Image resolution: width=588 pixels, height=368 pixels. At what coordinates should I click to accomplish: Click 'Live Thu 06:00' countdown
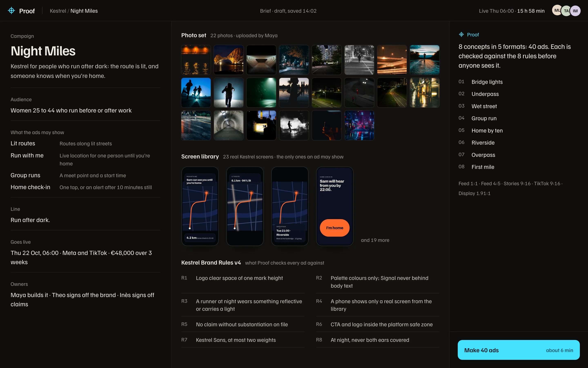pos(511,11)
